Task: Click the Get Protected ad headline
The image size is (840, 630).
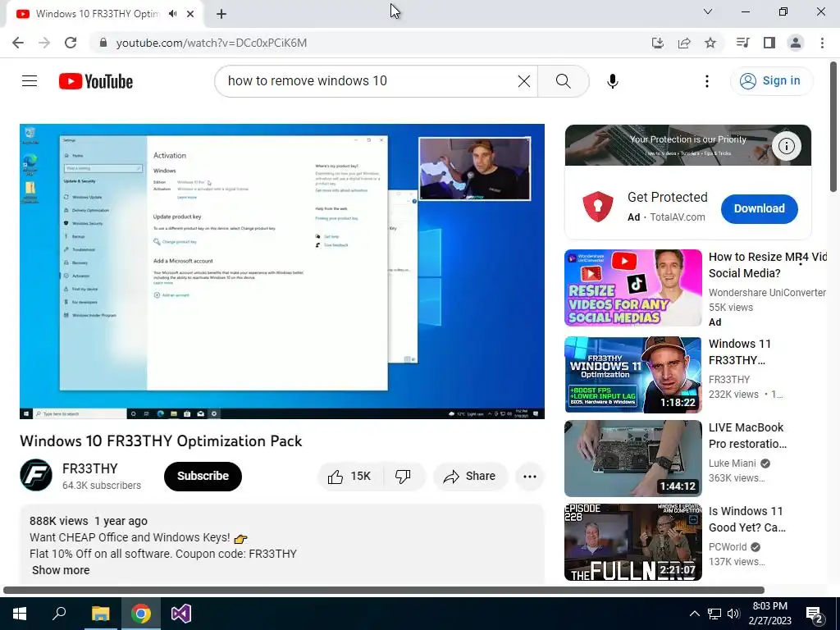Action: point(668,197)
